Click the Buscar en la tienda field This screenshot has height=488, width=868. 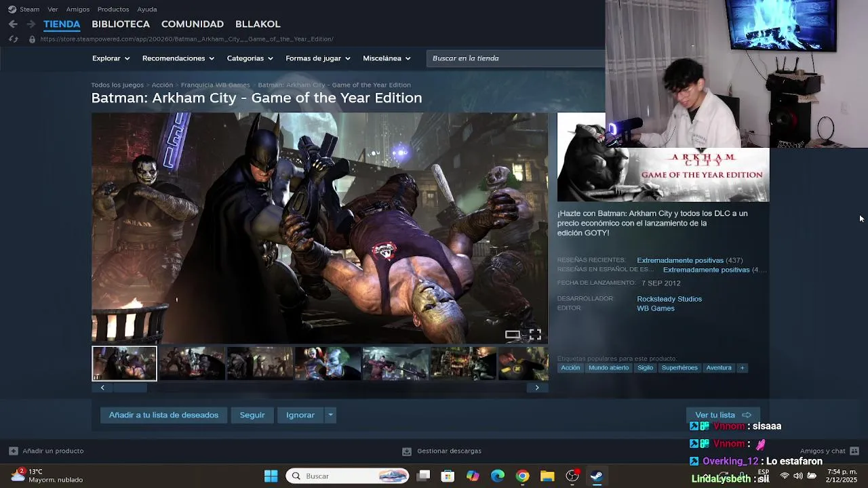click(x=517, y=58)
